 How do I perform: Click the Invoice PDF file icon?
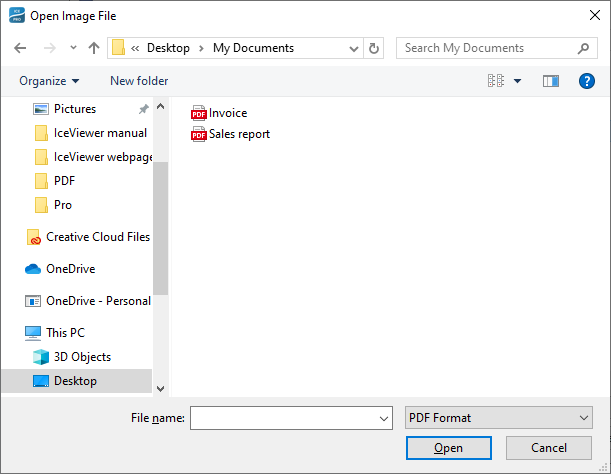[198, 114]
